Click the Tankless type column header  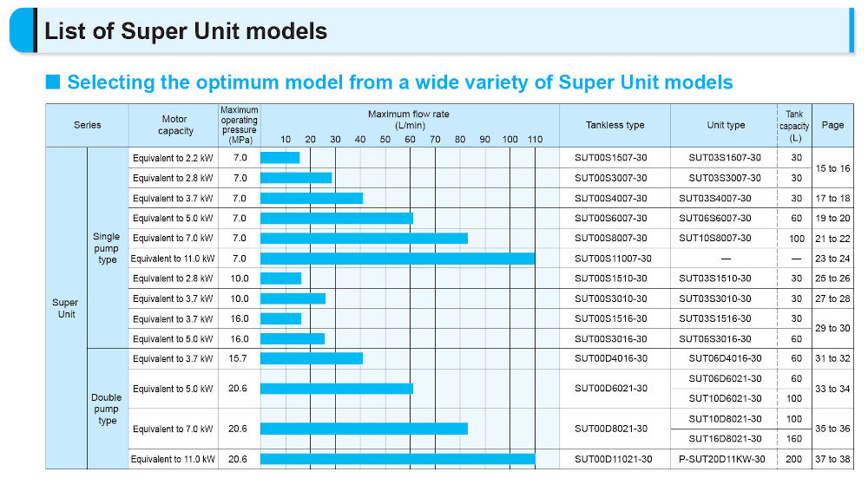(x=615, y=125)
